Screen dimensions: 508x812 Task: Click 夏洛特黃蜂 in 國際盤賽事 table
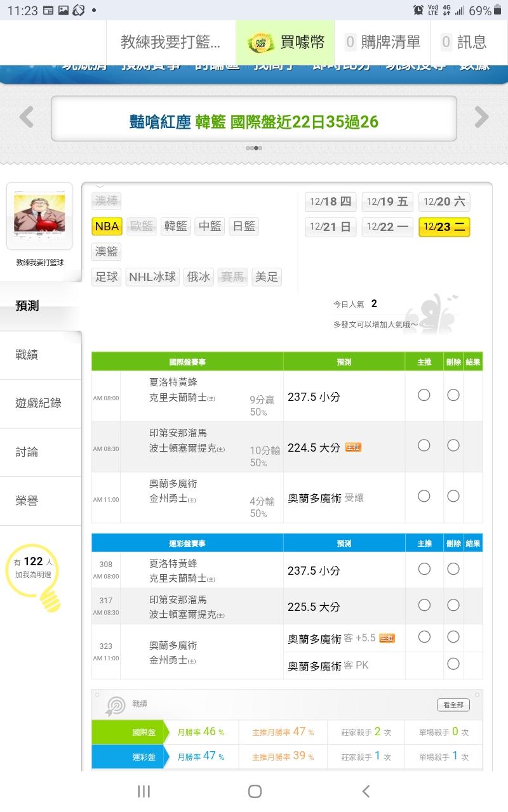coord(173,383)
